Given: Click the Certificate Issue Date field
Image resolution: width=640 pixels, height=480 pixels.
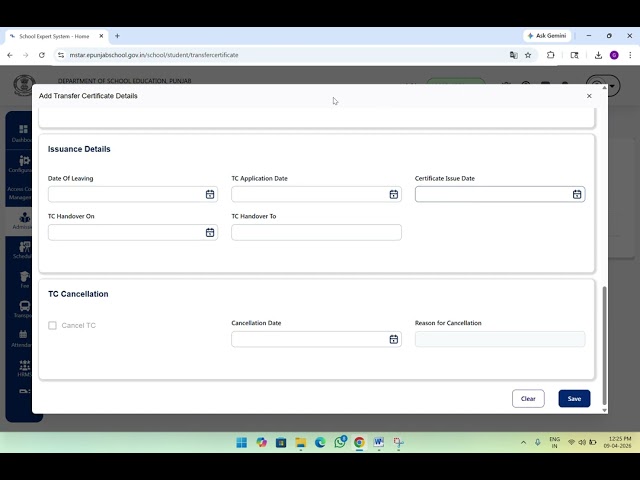Looking at the screenshot, I should coord(500,194).
